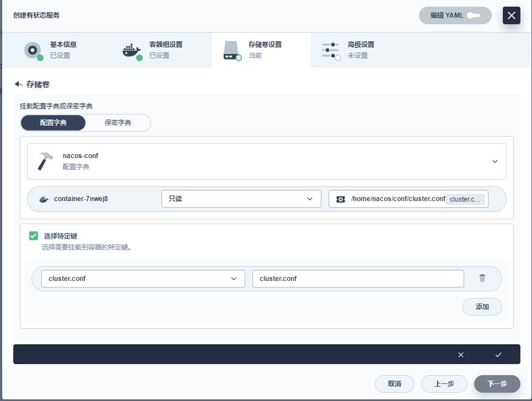
Task: Edit the cluster.conf path input
Action: [358, 279]
